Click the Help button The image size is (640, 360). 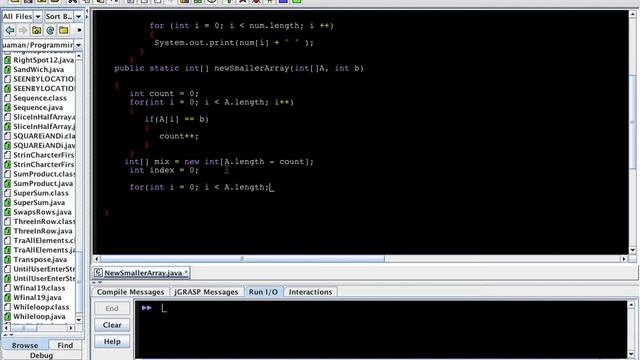[x=112, y=341]
